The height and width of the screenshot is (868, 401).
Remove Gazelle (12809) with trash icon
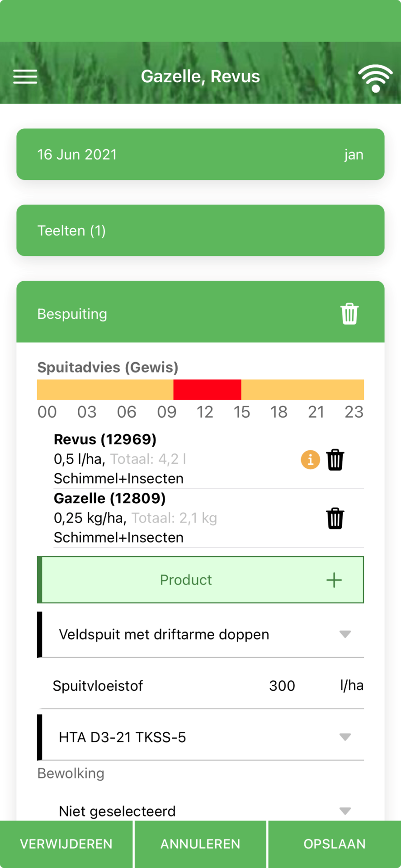[335, 519]
